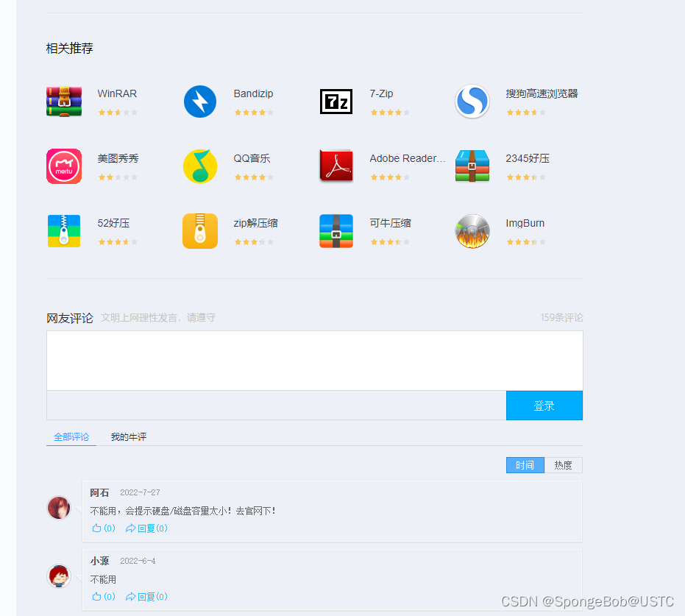Viewport: 685px width, 616px height.
Task: Open the QQ音乐 music note icon
Action: pyautogui.click(x=200, y=166)
